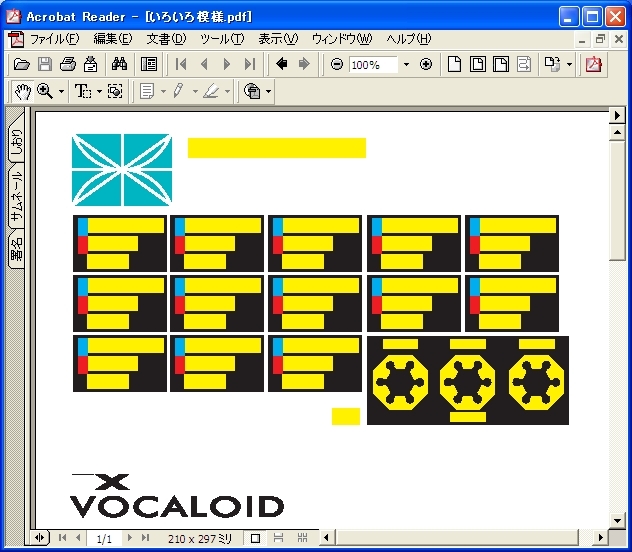Click the Adobe icon in toolbar
This screenshot has width=632, height=552.
pos(593,64)
